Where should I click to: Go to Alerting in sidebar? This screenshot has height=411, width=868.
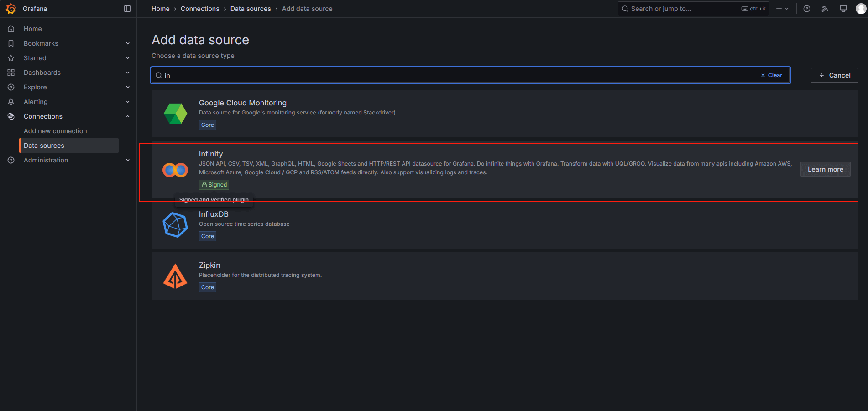[x=36, y=102]
